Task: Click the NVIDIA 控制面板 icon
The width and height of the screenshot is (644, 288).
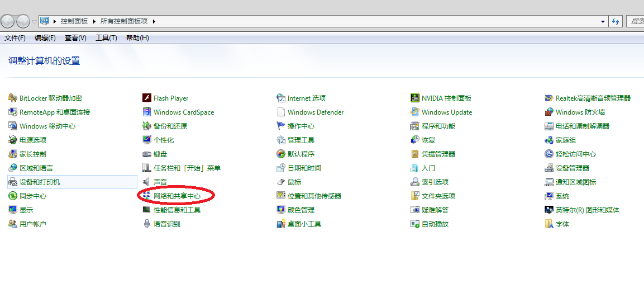Action: pos(415,98)
